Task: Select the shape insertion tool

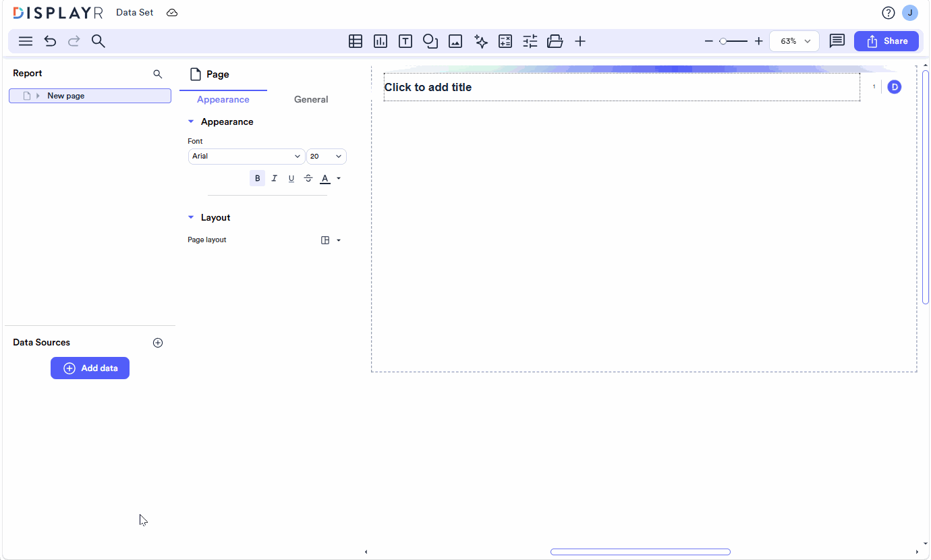Action: click(430, 41)
